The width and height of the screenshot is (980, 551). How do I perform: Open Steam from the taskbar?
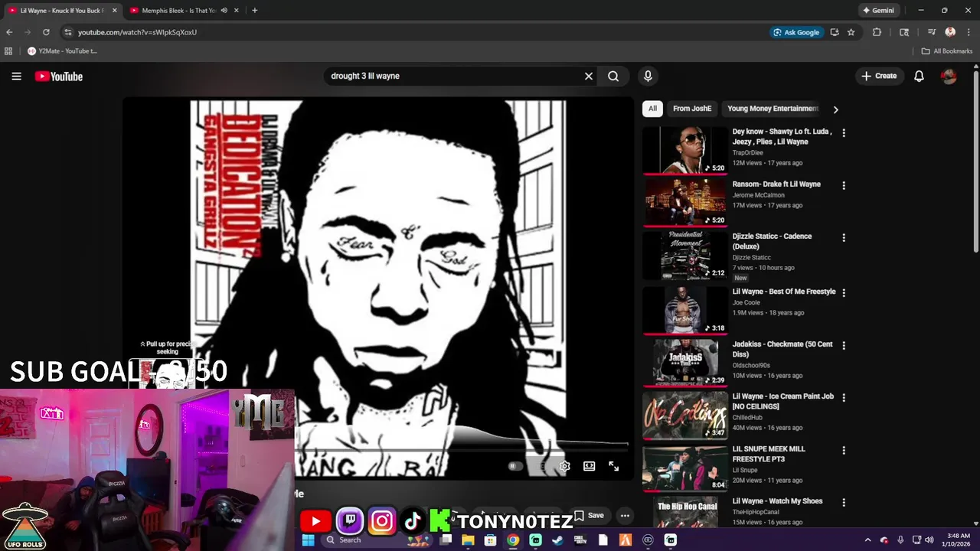557,540
